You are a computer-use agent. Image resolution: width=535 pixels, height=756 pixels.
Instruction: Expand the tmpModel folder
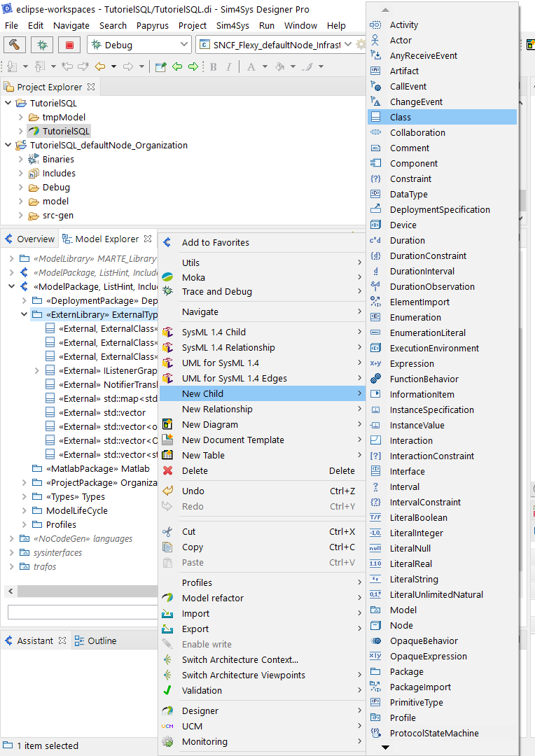[x=20, y=117]
